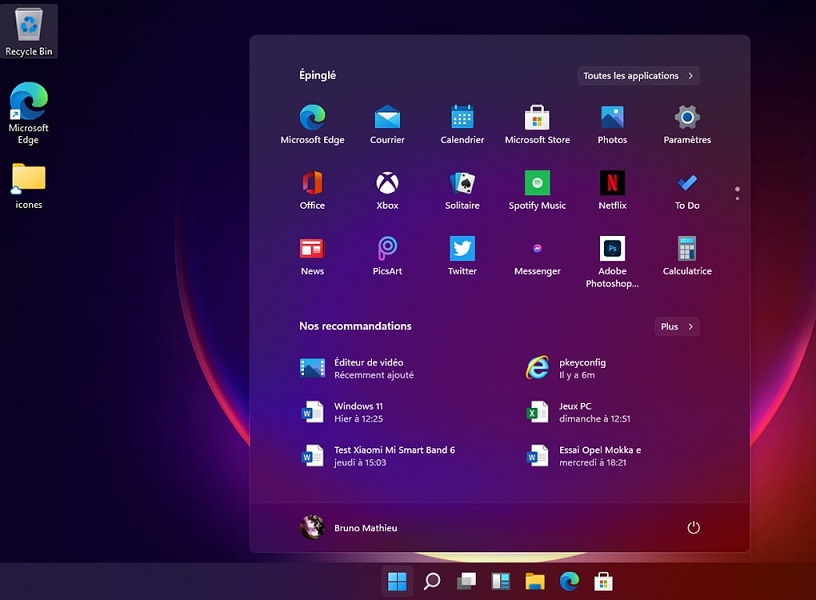Open the Xbox app
The width and height of the screenshot is (816, 600).
(x=387, y=184)
